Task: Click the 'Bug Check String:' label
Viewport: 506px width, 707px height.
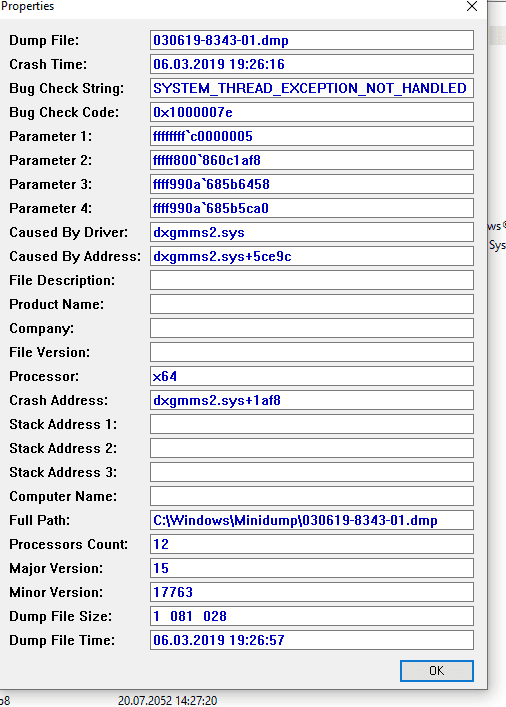Action: 67,88
